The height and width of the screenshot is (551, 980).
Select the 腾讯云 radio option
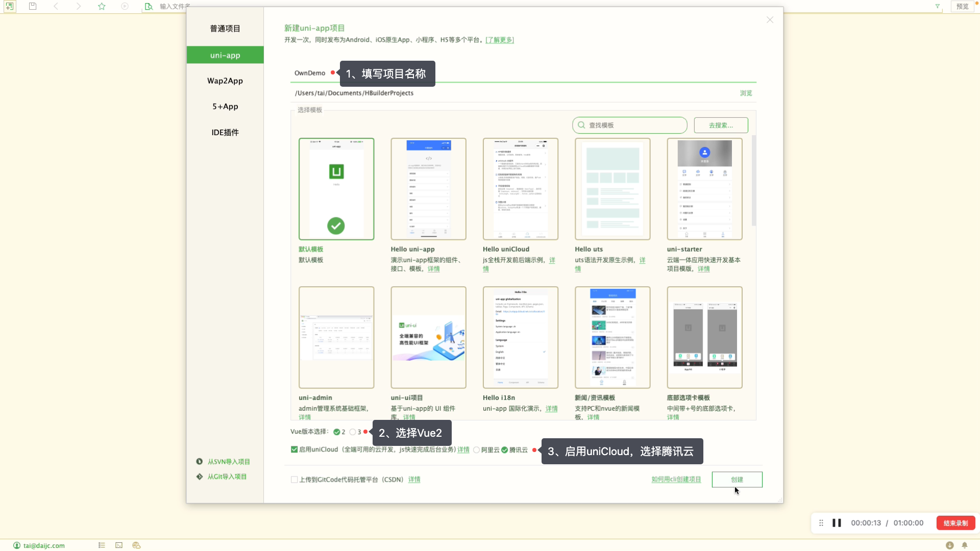point(504,450)
